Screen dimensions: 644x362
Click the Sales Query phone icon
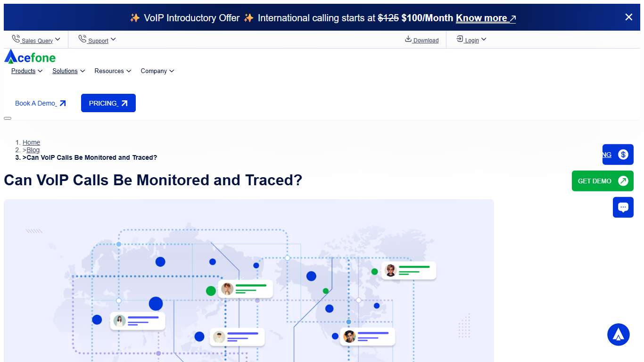tap(16, 39)
